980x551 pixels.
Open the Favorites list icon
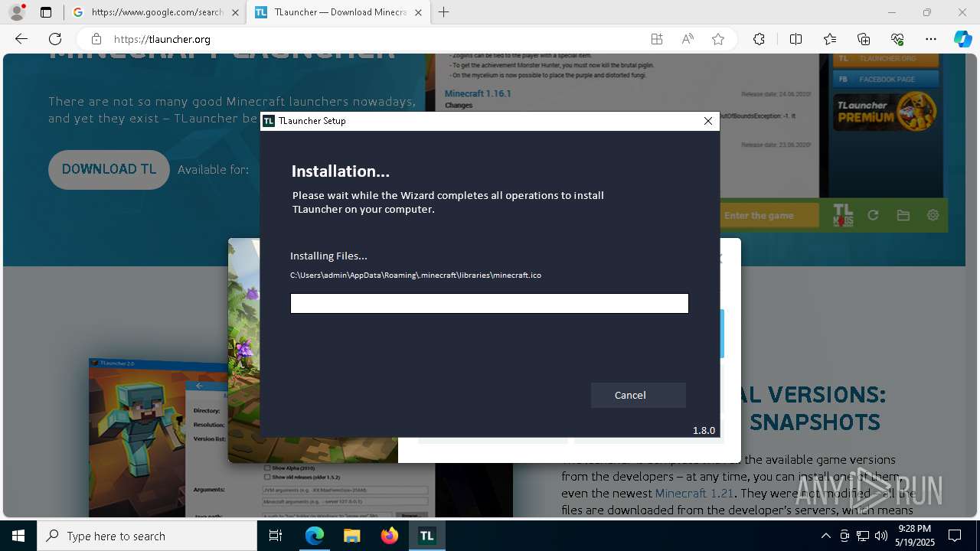coord(830,39)
